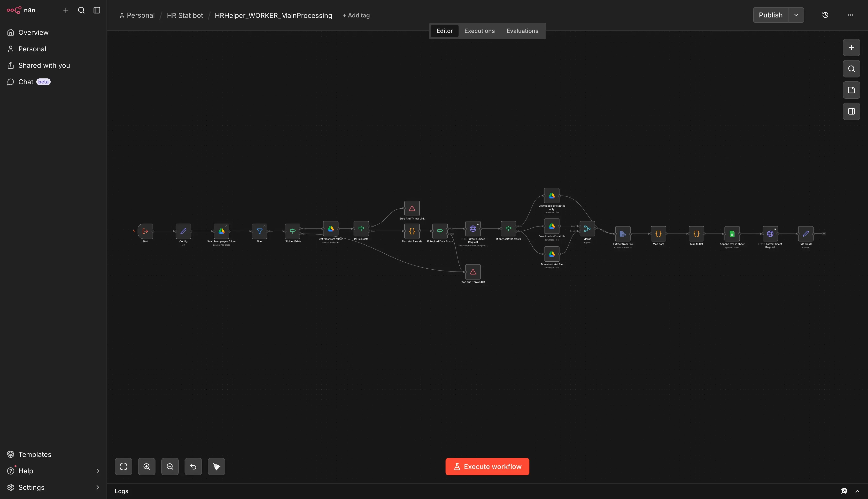
Task: Zoom out of the canvas
Action: point(170,466)
